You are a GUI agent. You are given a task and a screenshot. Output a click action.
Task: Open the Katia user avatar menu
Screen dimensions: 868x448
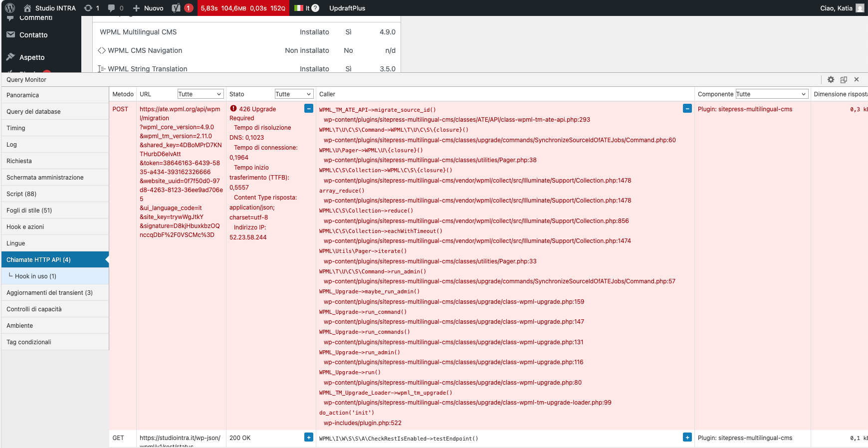860,8
